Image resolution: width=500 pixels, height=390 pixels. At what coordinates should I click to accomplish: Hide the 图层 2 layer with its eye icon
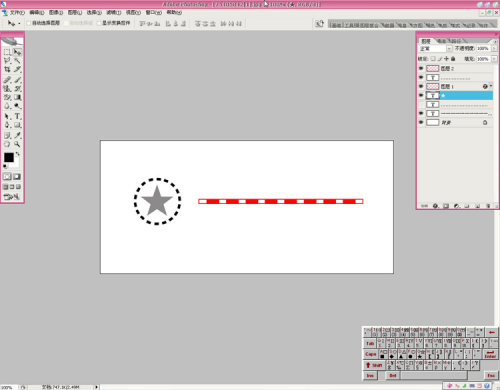421,68
